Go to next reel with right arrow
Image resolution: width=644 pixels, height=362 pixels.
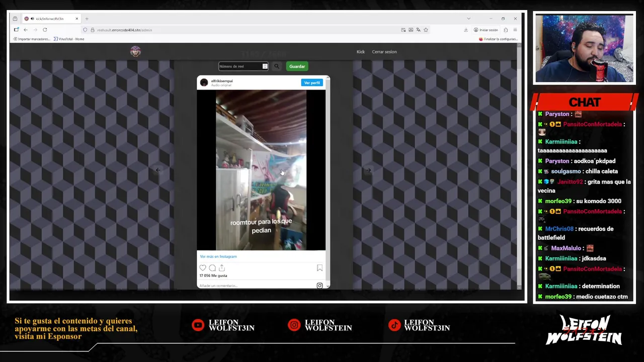pyautogui.click(x=368, y=170)
